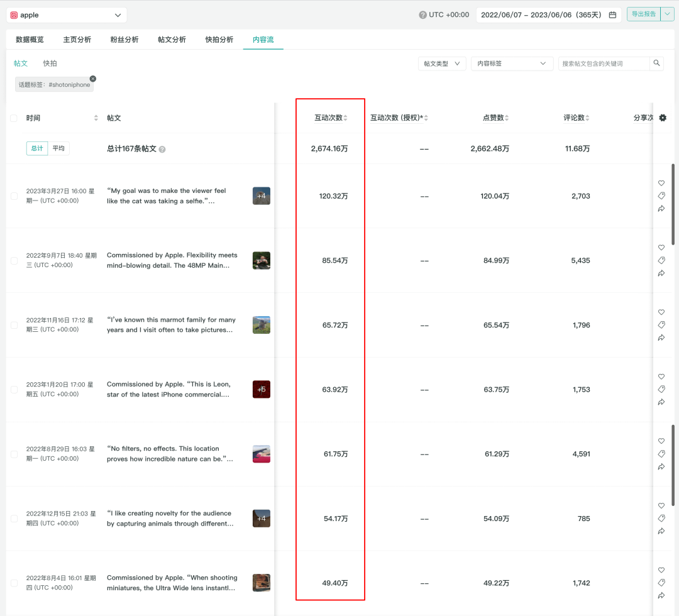Expand the 帖文类型 dropdown
This screenshot has height=616, width=679.
(442, 63)
